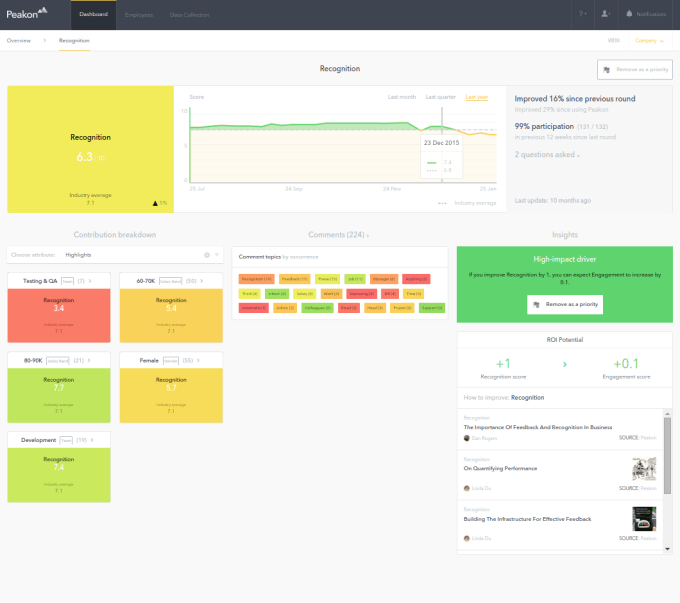Open On Quantifying Performance article thumbnail
The image size is (680, 603).
pyautogui.click(x=644, y=469)
